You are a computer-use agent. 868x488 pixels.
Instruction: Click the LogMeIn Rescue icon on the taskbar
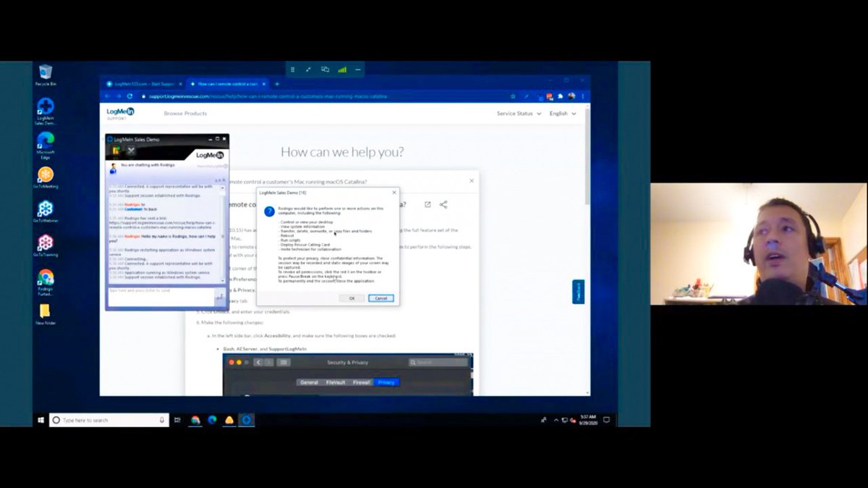pos(247,419)
